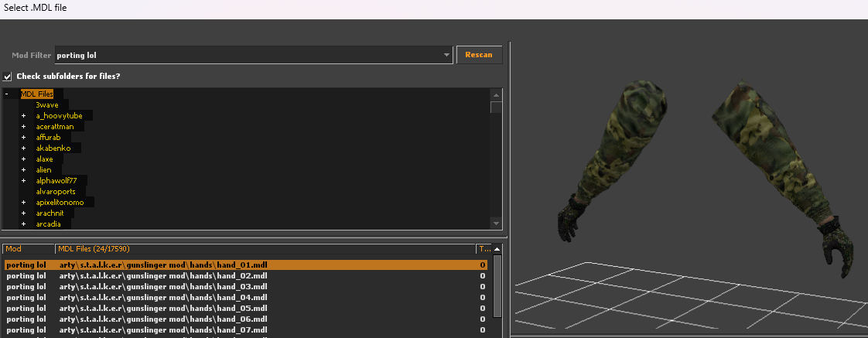Expand the arachnit folder
Viewport: 868px width, 338px height.
click(24, 213)
